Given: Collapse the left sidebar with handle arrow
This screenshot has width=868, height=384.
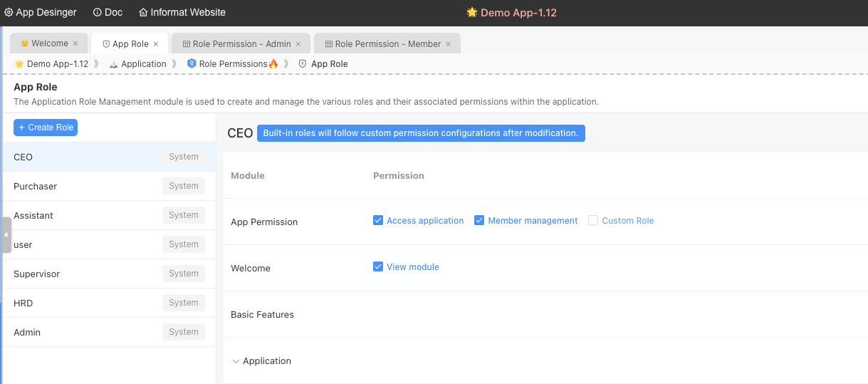Looking at the screenshot, I should coord(6,235).
